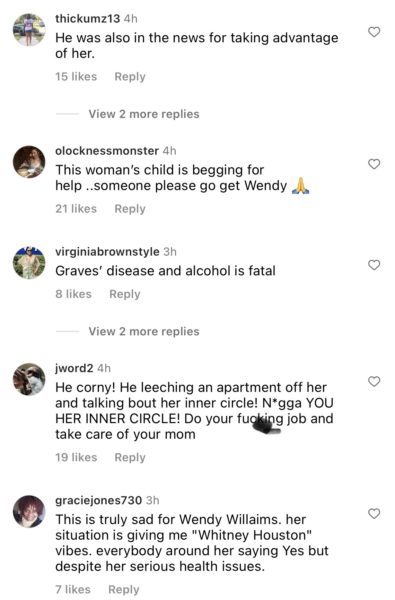This screenshot has height=600, width=395.
Task: Reply to jword2's comment
Action: click(x=130, y=458)
